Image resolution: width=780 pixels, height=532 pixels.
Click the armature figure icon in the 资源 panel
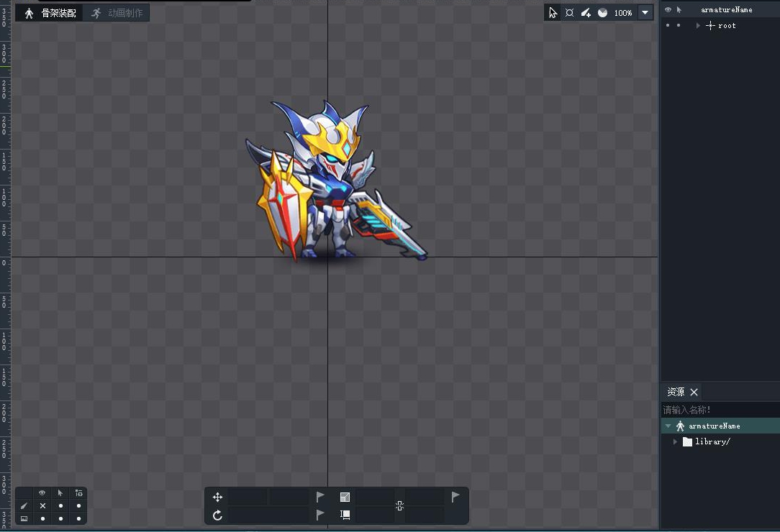pyautogui.click(x=680, y=426)
